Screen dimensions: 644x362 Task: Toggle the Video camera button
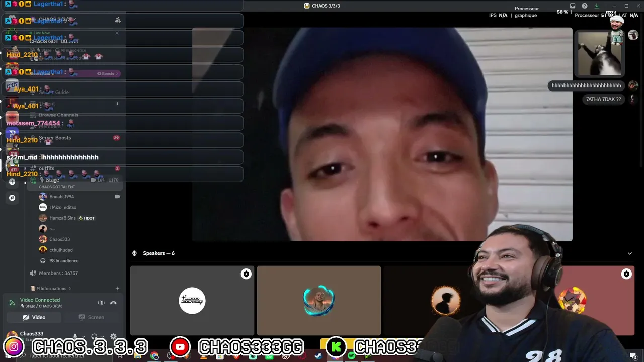34,317
